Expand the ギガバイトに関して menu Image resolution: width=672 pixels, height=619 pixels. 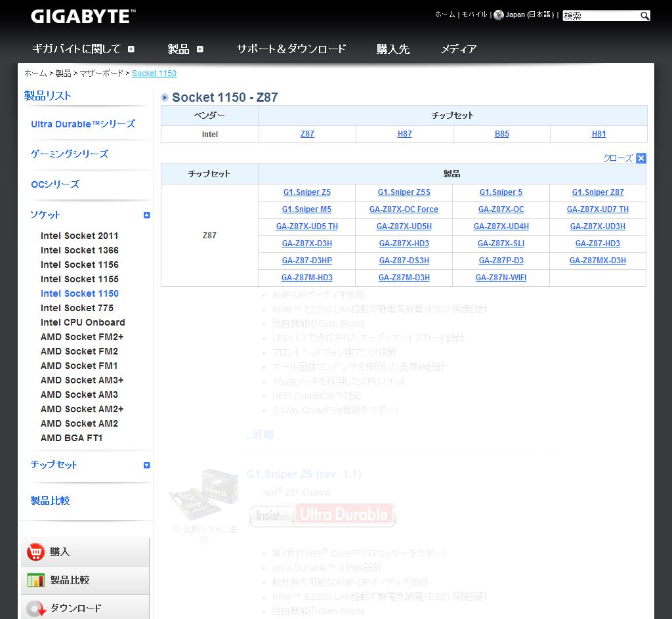pyautogui.click(x=131, y=49)
